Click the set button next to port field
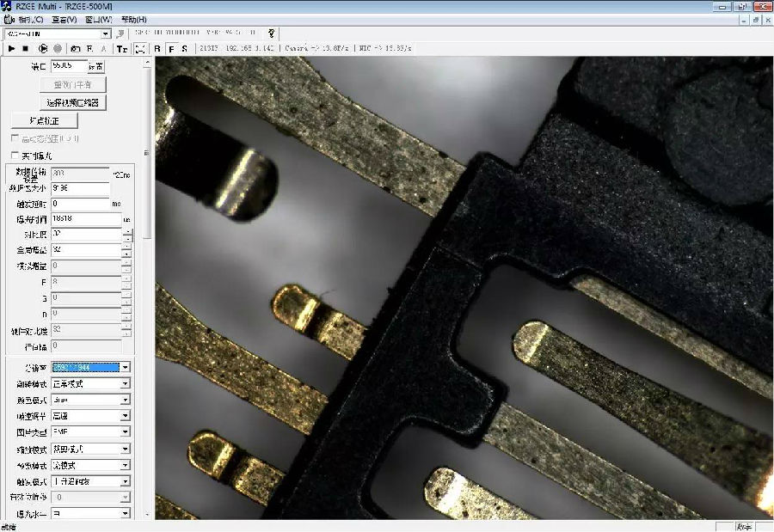Viewport: 774px width, 532px height. pos(96,66)
